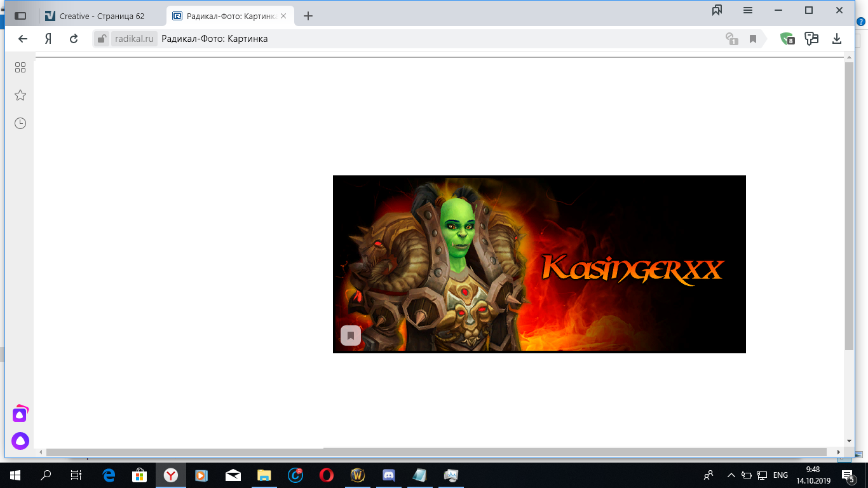Open the green Protect shield extension
The height and width of the screenshot is (488, 868).
click(x=788, y=39)
